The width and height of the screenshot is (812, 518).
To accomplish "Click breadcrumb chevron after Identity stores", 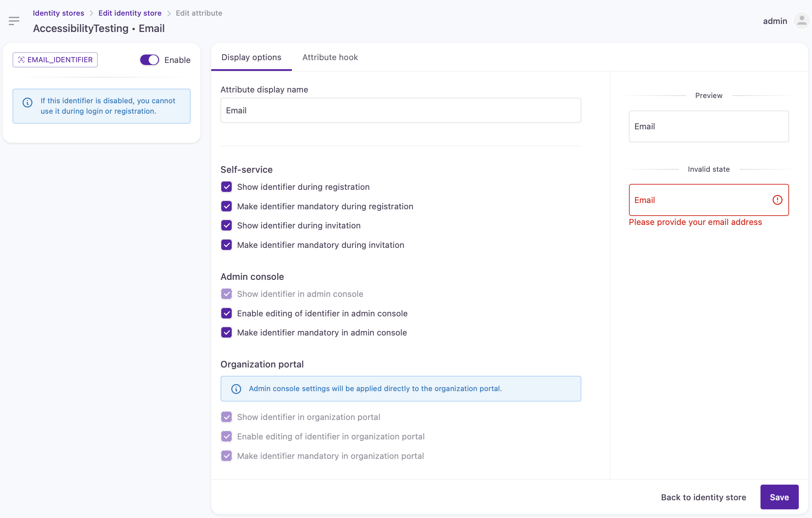I will (x=91, y=13).
